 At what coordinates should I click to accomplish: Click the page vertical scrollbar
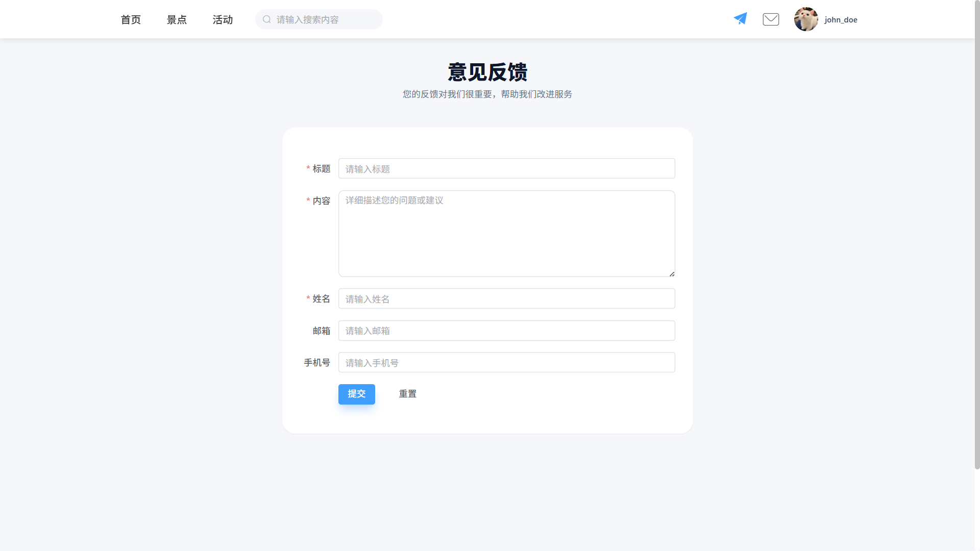[977, 235]
